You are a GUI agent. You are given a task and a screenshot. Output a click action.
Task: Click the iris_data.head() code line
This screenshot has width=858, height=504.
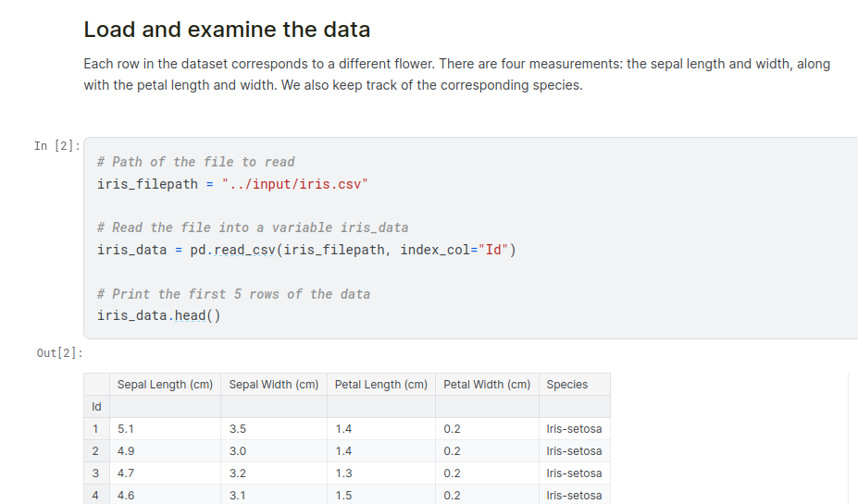[158, 315]
